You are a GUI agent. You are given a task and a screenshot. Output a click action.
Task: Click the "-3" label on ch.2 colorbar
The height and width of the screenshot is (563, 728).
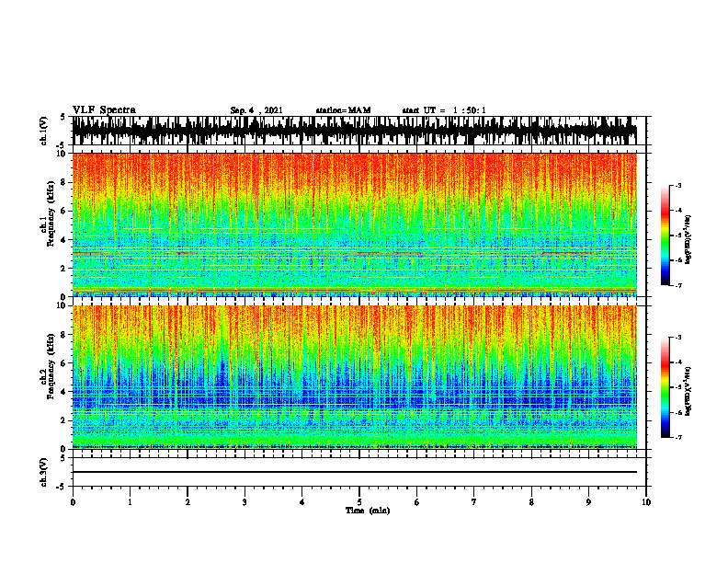pyautogui.click(x=678, y=338)
